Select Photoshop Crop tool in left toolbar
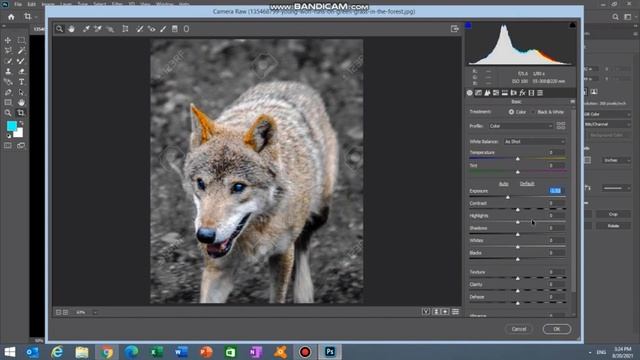The width and height of the screenshot is (640, 360). tap(21, 113)
